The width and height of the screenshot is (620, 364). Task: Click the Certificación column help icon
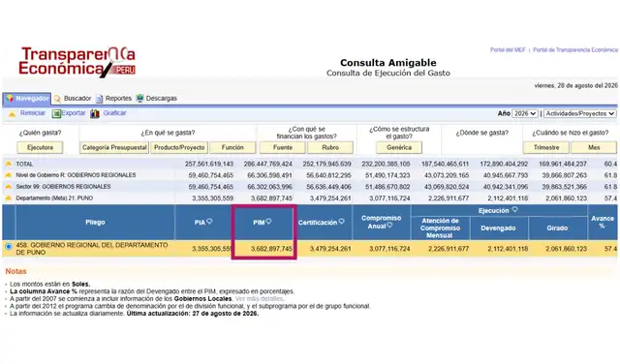[x=342, y=222]
